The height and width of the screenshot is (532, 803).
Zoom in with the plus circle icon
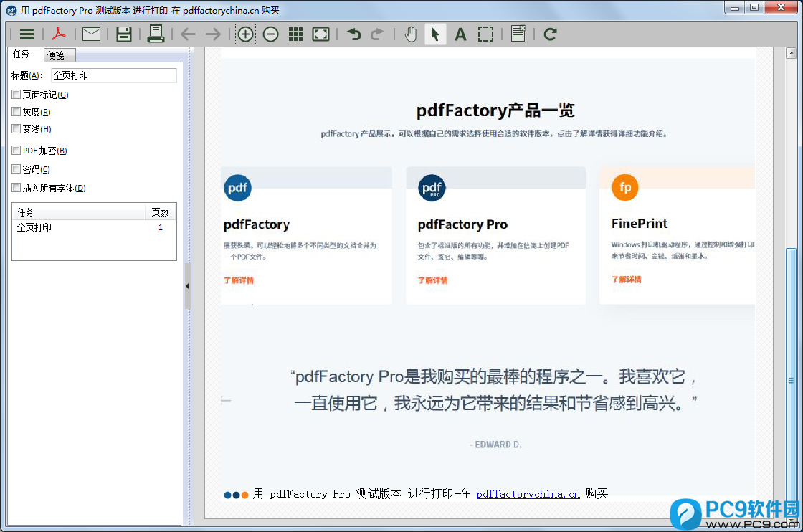pos(246,34)
